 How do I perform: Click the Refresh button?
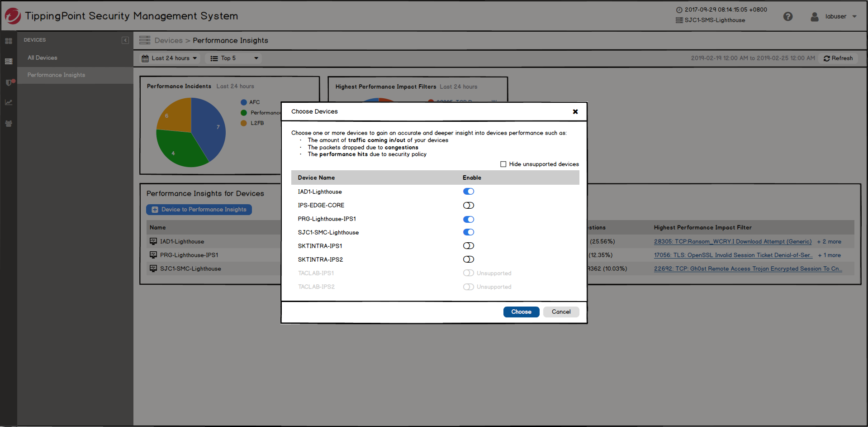pyautogui.click(x=838, y=58)
